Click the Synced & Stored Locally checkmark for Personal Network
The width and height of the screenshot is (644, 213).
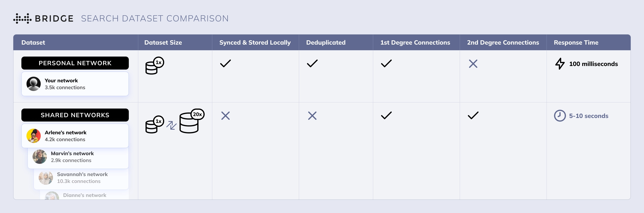(x=226, y=63)
